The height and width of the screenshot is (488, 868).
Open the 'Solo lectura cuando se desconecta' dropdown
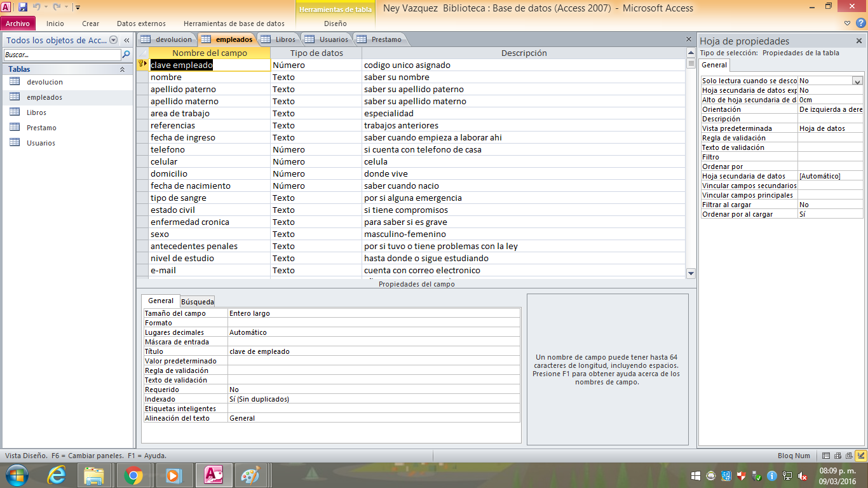(857, 81)
